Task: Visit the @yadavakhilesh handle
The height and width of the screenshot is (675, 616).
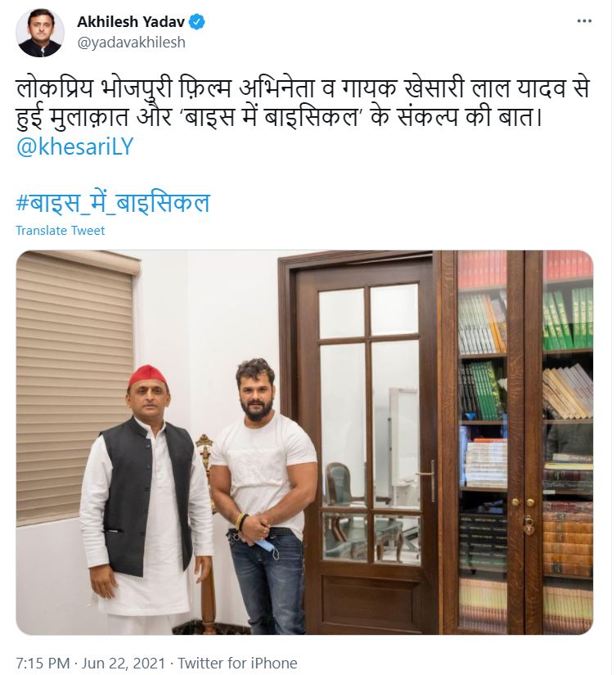Action: 131,43
